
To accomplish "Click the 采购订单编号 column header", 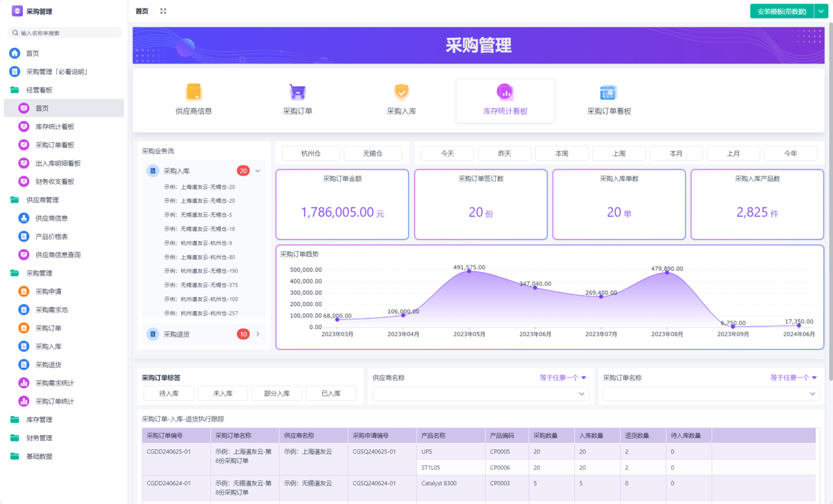I will click(x=176, y=436).
